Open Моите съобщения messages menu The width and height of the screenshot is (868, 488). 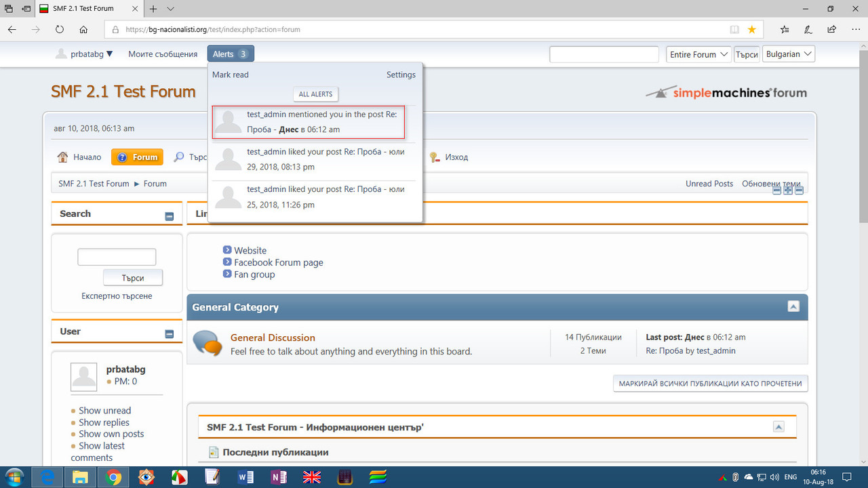click(x=163, y=54)
